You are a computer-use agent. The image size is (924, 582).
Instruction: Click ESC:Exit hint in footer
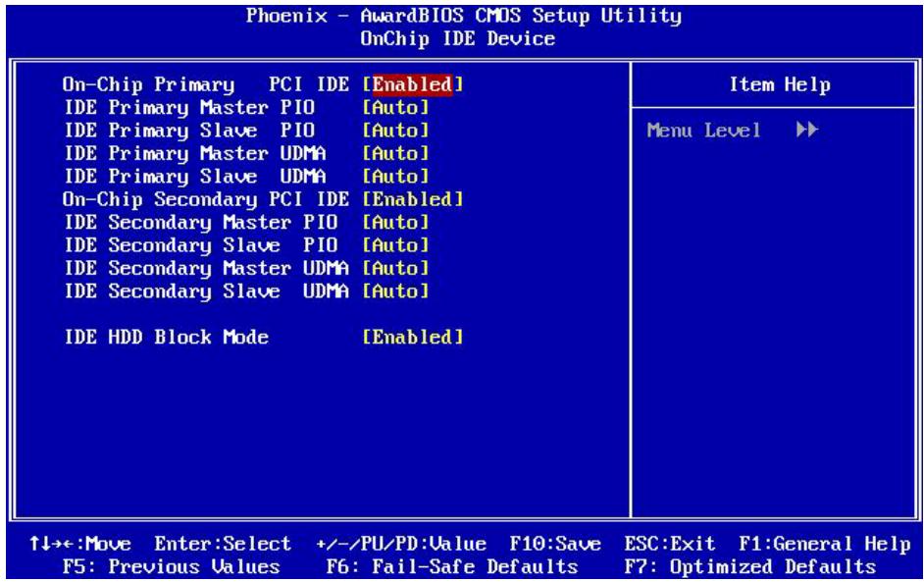tap(670, 543)
